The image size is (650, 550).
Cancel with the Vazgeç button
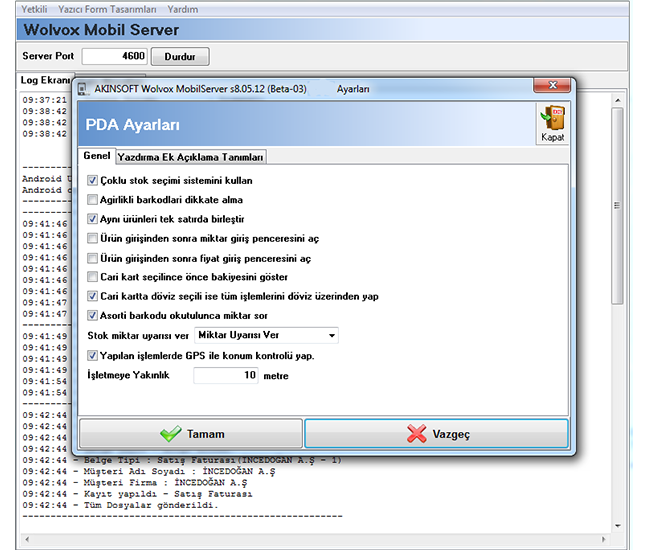click(x=437, y=434)
